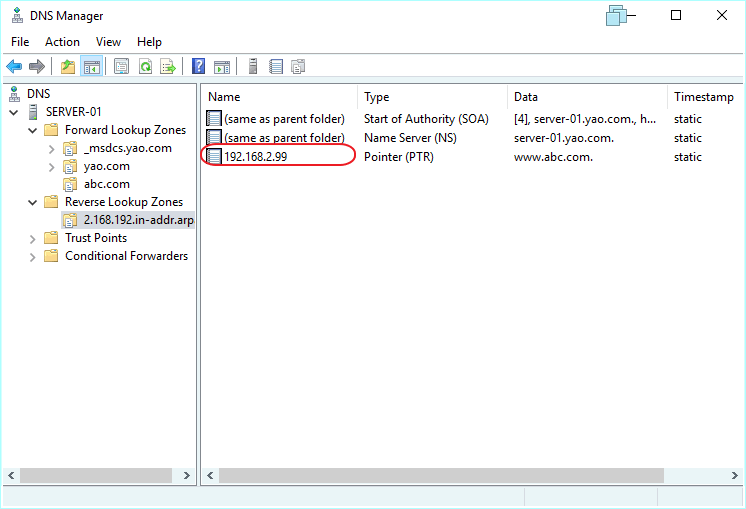This screenshot has height=509, width=746.
Task: Open Properties from the toolbar icon
Action: tap(122, 67)
